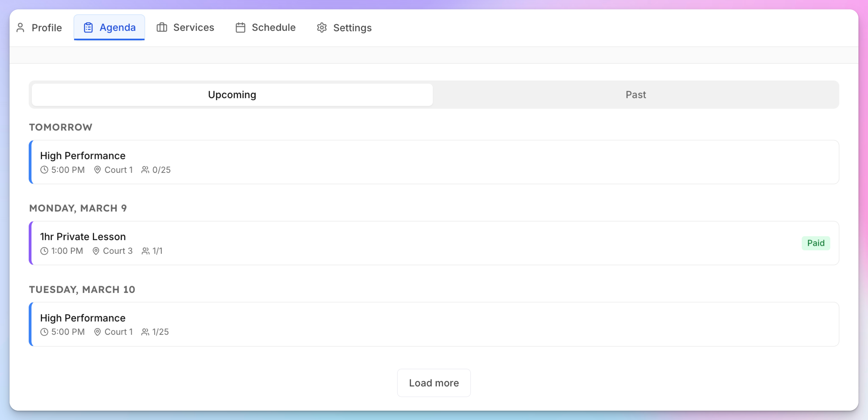868x420 pixels.
Task: Open Tomorrow's High Performance session
Action: tap(434, 162)
